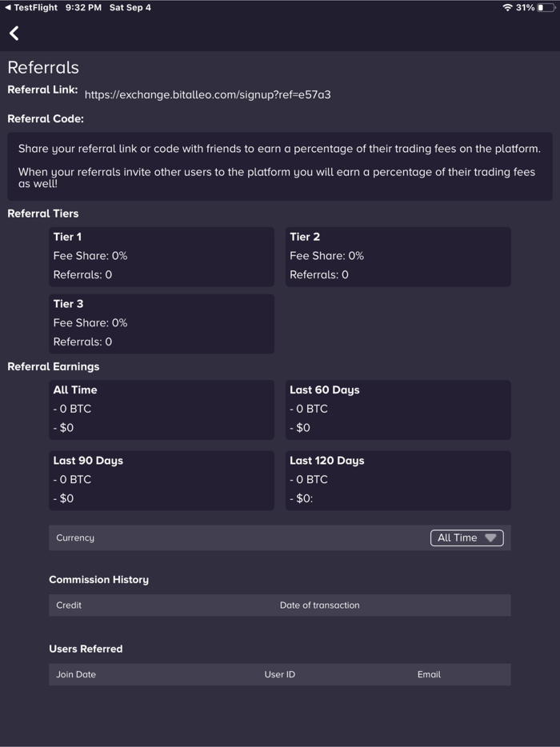Click the referral signup link URL

click(207, 94)
